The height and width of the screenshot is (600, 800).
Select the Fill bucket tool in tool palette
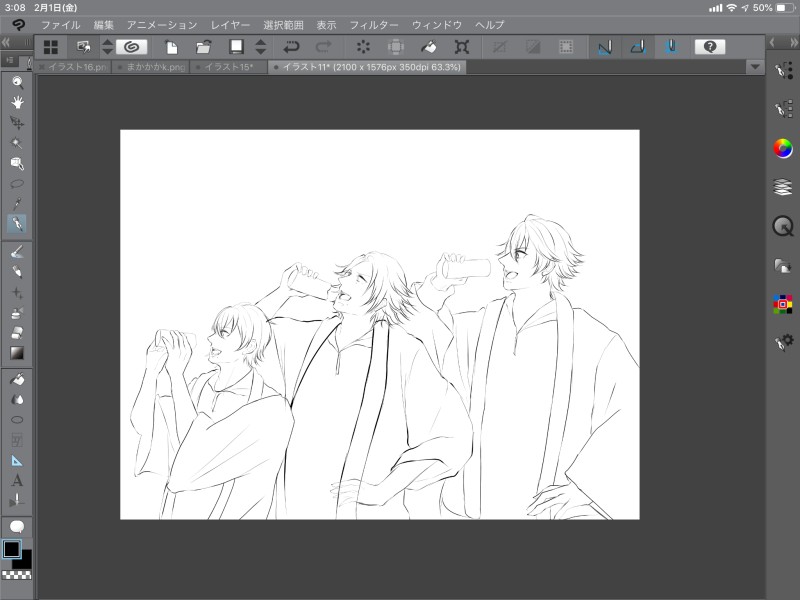[x=17, y=379]
